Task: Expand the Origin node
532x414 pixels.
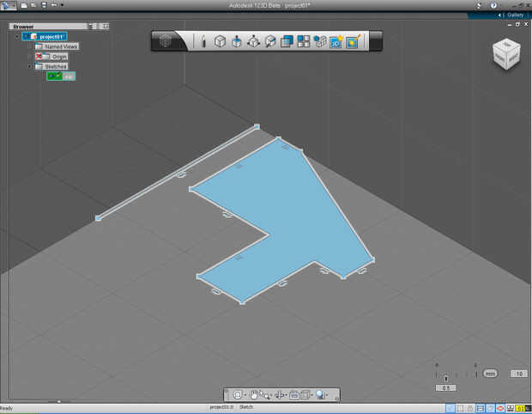Action: [x=29, y=57]
